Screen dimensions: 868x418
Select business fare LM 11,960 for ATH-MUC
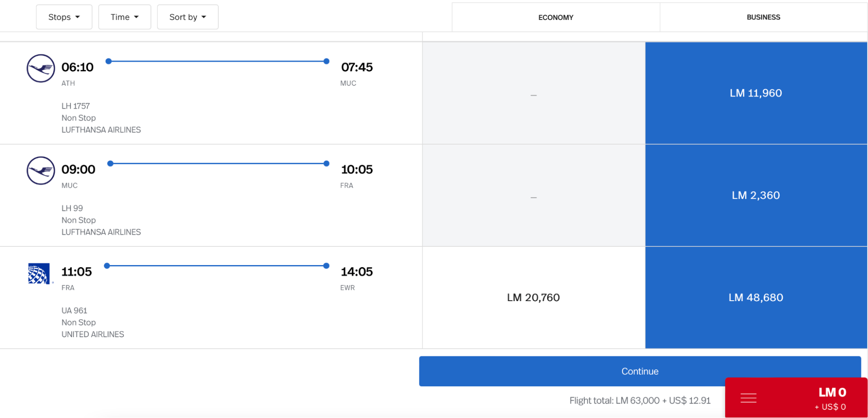[756, 93]
